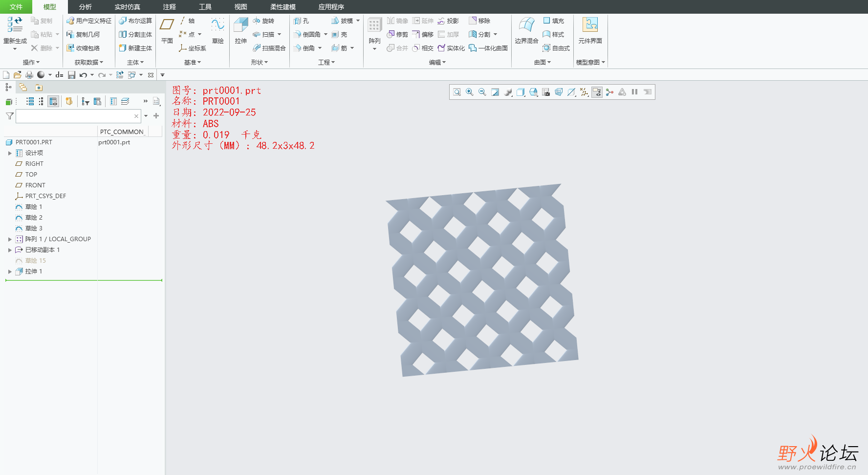
Task: Toggle perspective view icon
Action: click(559, 92)
